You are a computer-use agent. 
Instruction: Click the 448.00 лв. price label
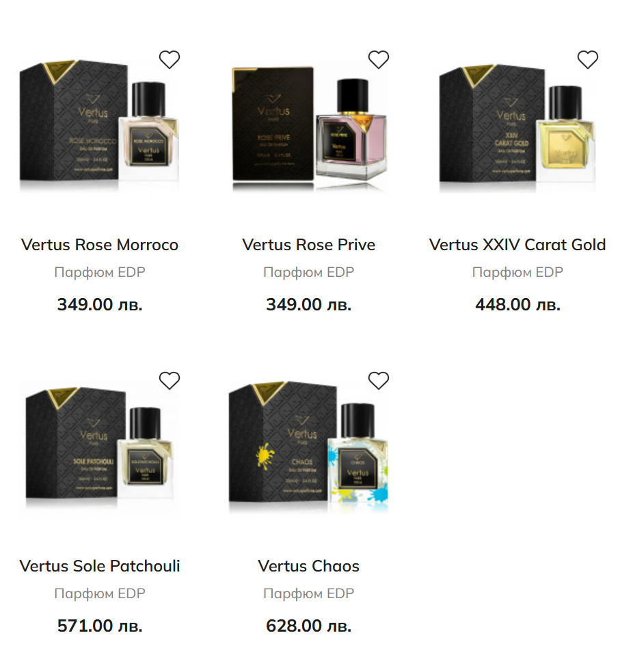click(517, 304)
